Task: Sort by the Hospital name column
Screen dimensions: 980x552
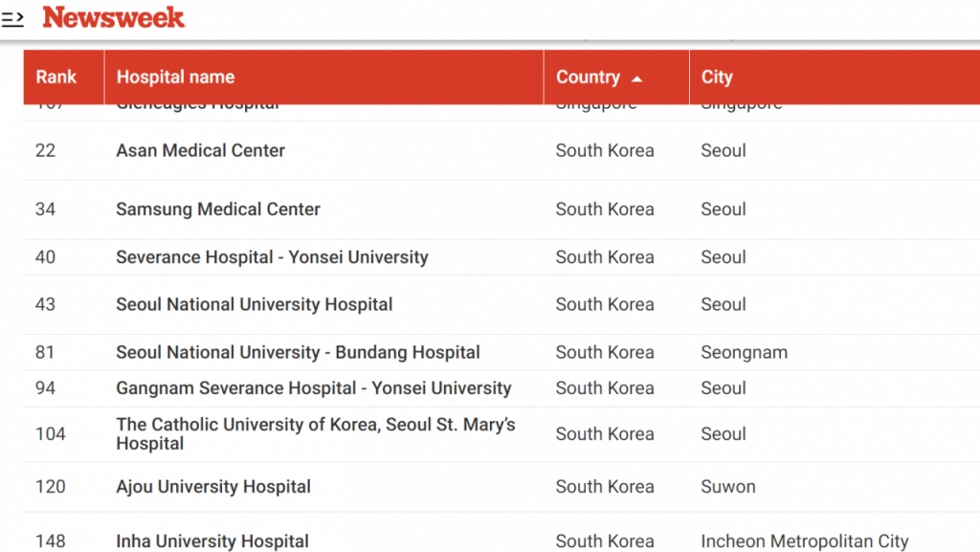Action: tap(175, 77)
